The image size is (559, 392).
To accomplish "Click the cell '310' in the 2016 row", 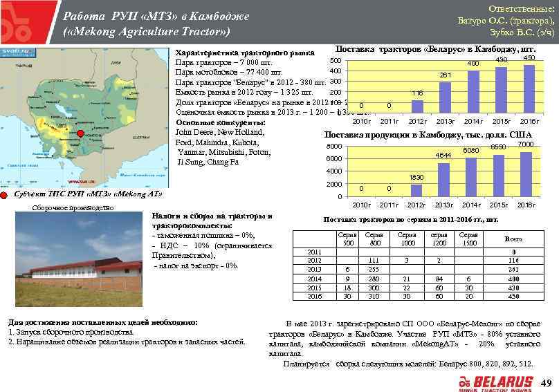I will point(374,297).
